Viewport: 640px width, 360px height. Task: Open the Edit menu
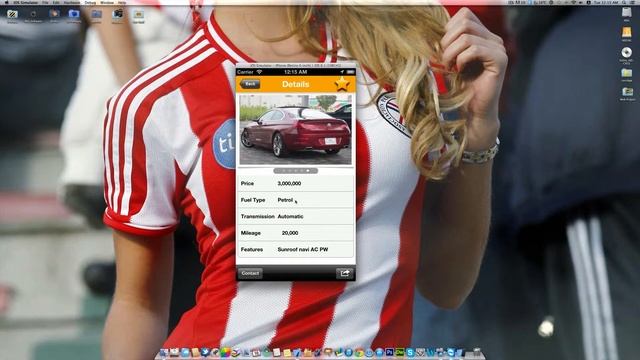56,2
